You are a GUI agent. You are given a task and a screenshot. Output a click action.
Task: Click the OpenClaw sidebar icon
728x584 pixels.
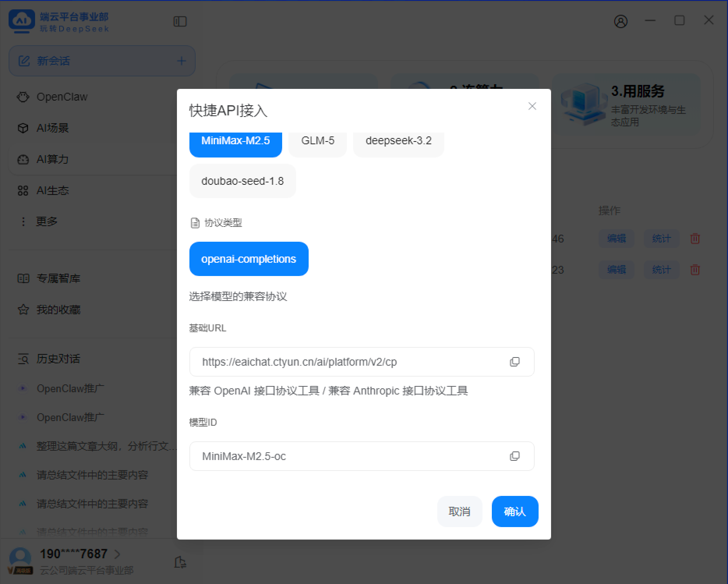tap(23, 97)
